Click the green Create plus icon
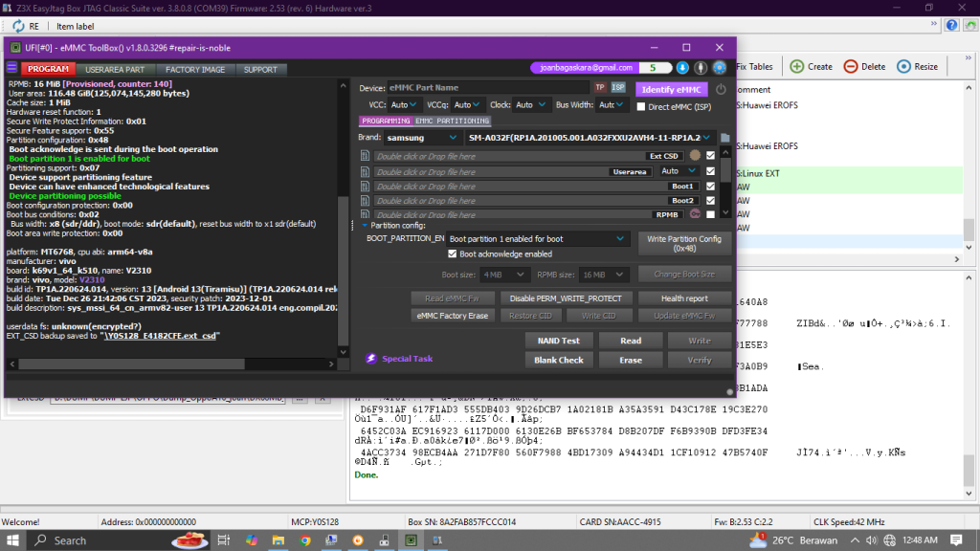The height and width of the screenshot is (551, 980). pyautogui.click(x=797, y=66)
